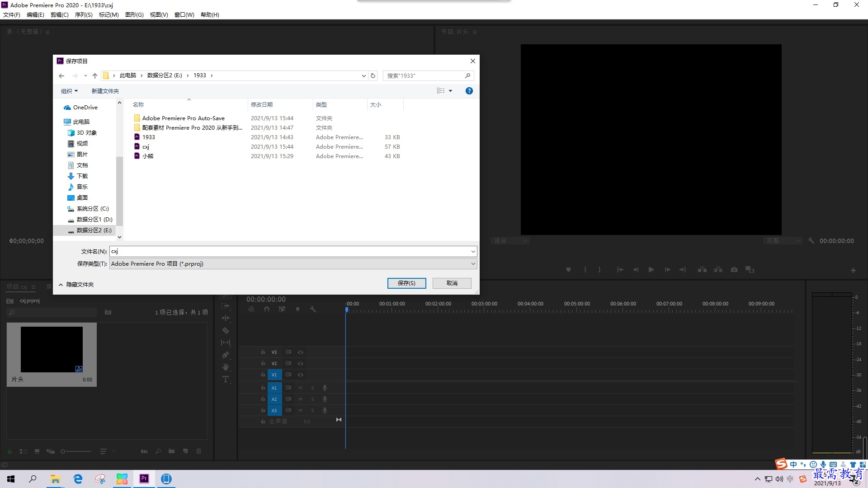Click Mark In bracket in Program monitor
Screen dimensions: 868x488
585,270
